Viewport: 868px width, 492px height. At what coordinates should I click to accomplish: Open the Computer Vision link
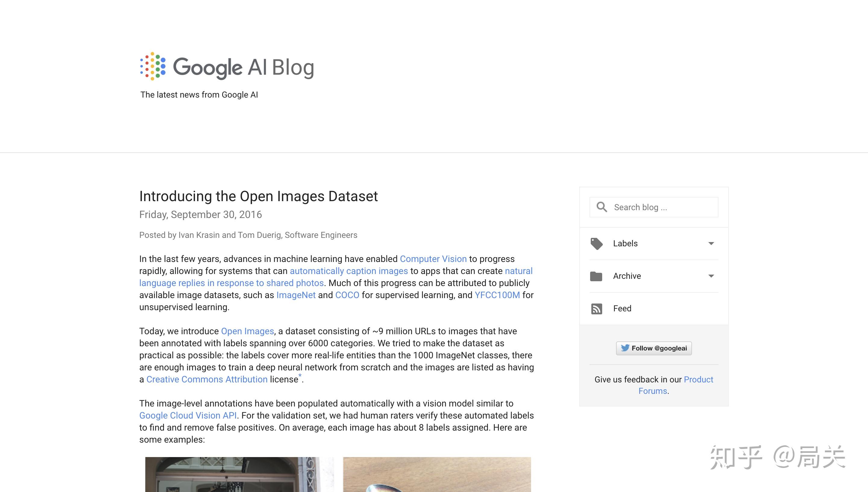pyautogui.click(x=433, y=259)
